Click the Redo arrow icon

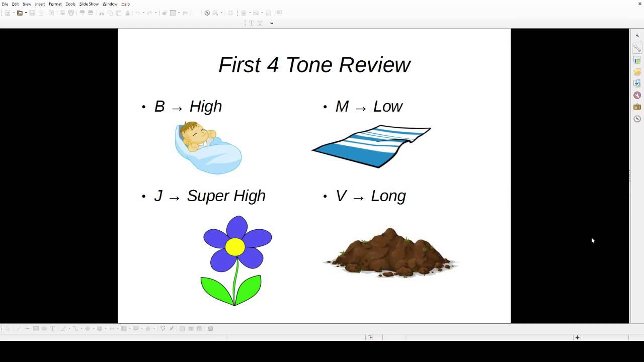[149, 13]
